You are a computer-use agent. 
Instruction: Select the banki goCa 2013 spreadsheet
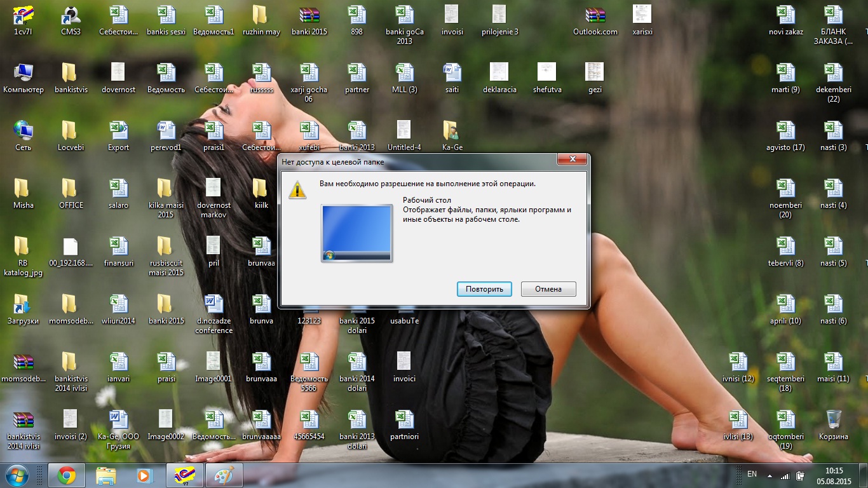[x=404, y=25]
